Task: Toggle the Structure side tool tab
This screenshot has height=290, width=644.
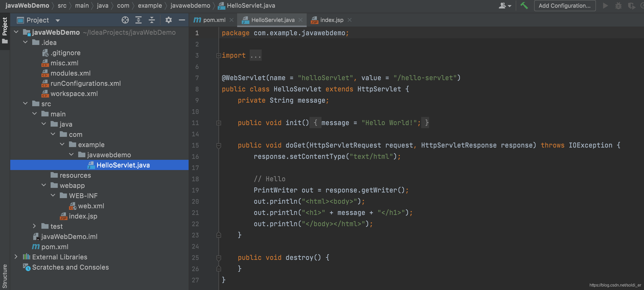Action: point(5,276)
